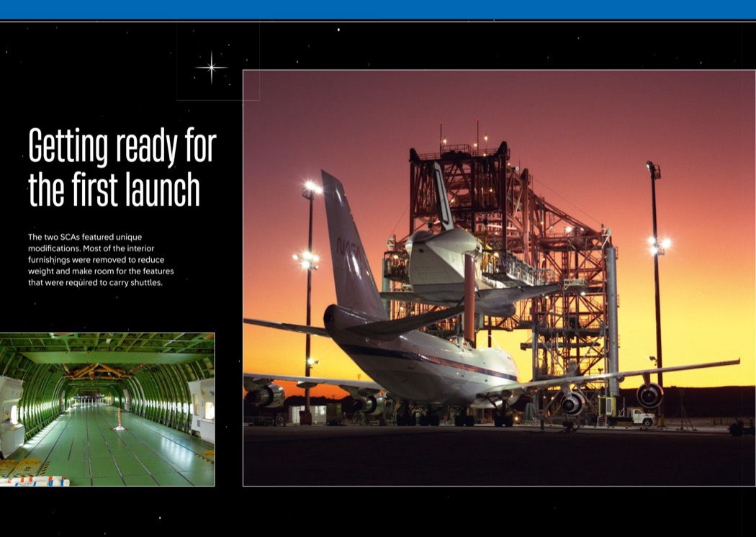The image size is (756, 537).
Task: Click the tall right floodlight pole's mid lamps
Action: coord(657,243)
